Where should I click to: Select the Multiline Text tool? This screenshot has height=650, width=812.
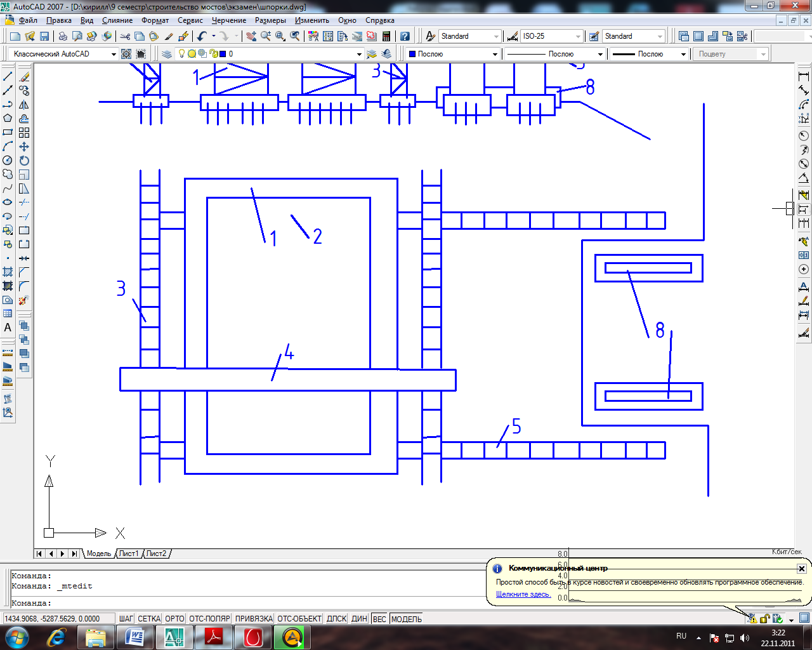tap(8, 328)
